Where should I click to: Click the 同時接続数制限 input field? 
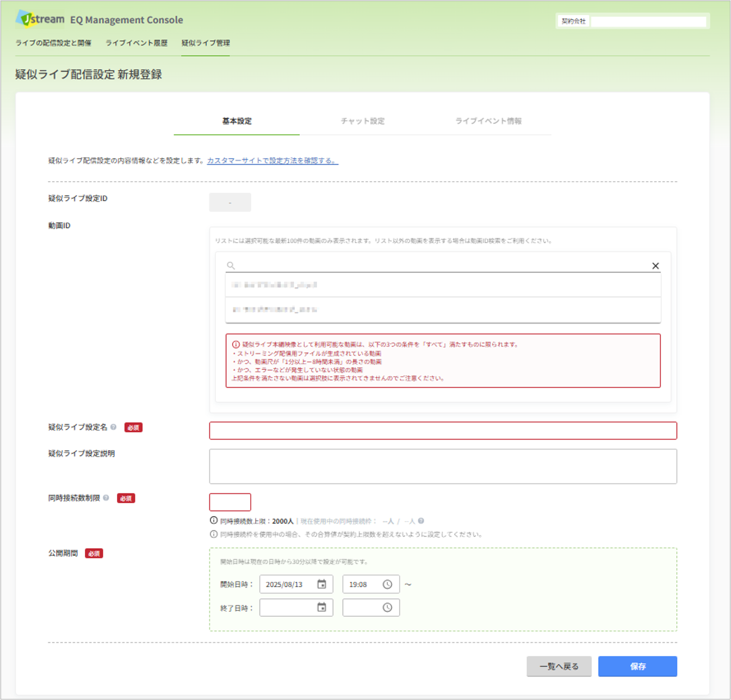click(230, 502)
